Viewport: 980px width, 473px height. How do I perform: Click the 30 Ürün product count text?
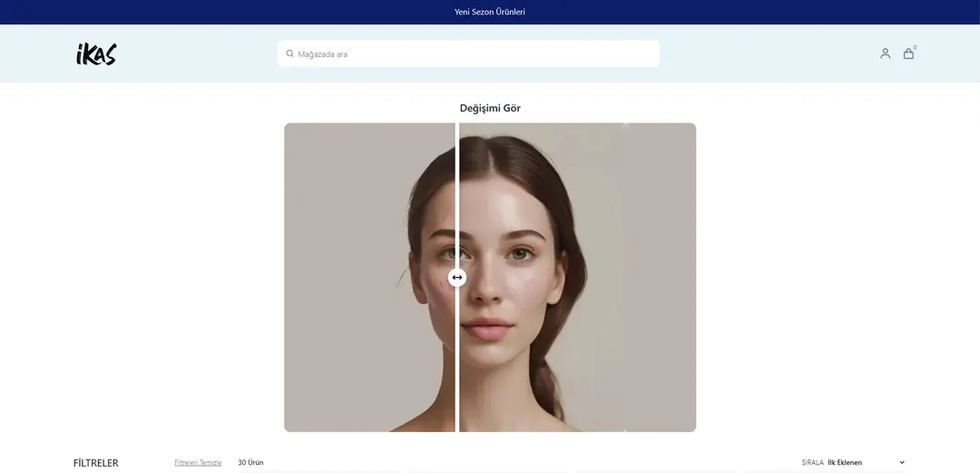coord(250,463)
